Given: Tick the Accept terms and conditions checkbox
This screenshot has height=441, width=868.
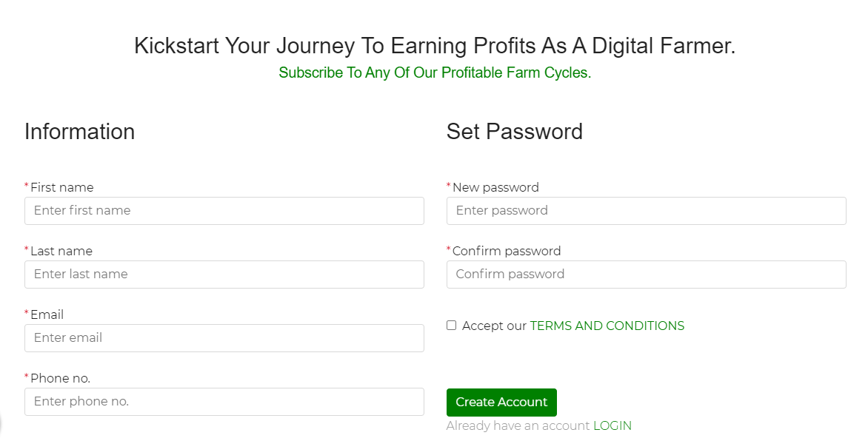Looking at the screenshot, I should pos(452,326).
